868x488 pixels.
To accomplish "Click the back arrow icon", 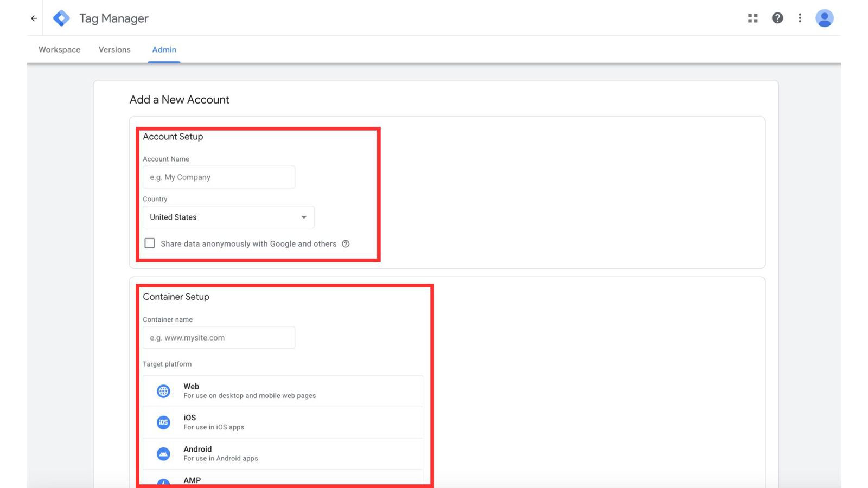I will pyautogui.click(x=34, y=18).
